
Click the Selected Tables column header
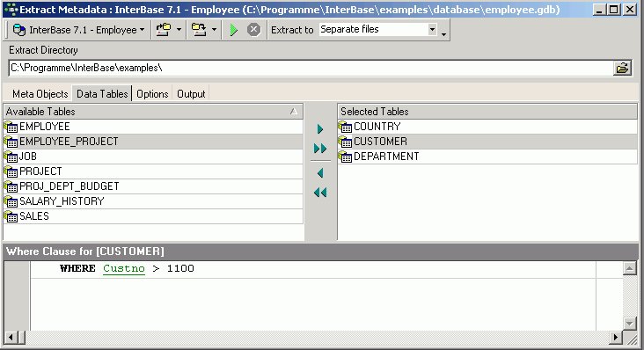pos(487,112)
